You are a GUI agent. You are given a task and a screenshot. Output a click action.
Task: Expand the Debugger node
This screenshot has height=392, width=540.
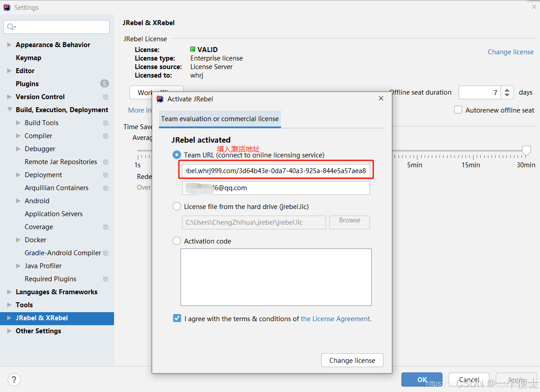18,149
